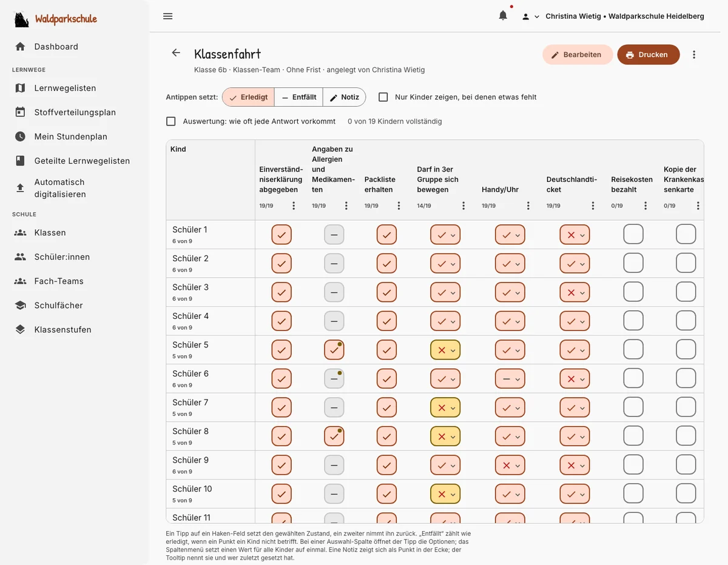Open 3er Gruppe dropdown for Schüler 7
The height and width of the screenshot is (565, 728).
445,407
